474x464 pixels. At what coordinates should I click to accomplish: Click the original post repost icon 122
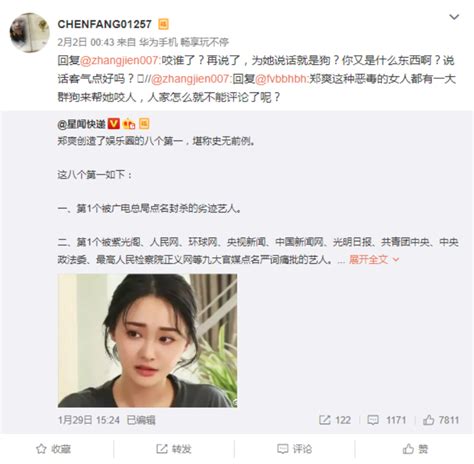335,420
